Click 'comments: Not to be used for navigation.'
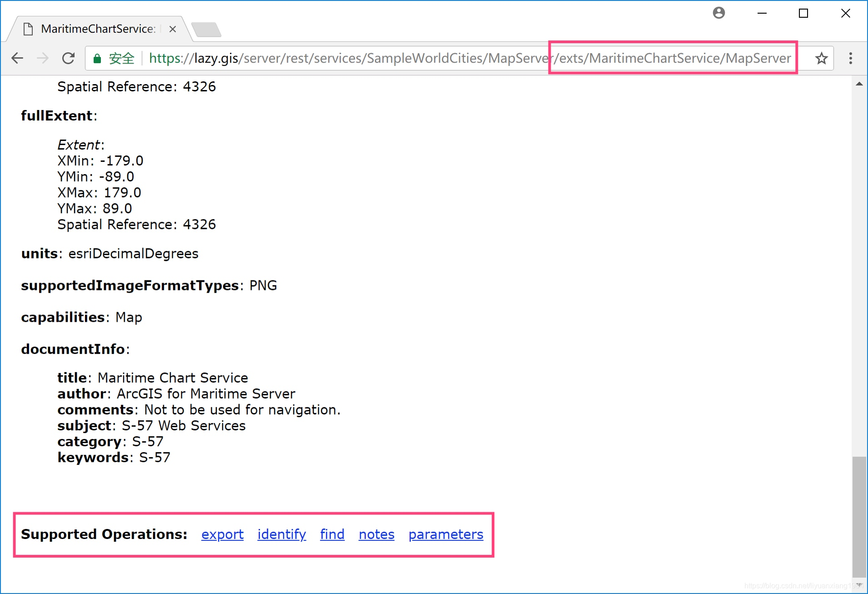Screen dimensions: 868x594 pyautogui.click(x=199, y=409)
